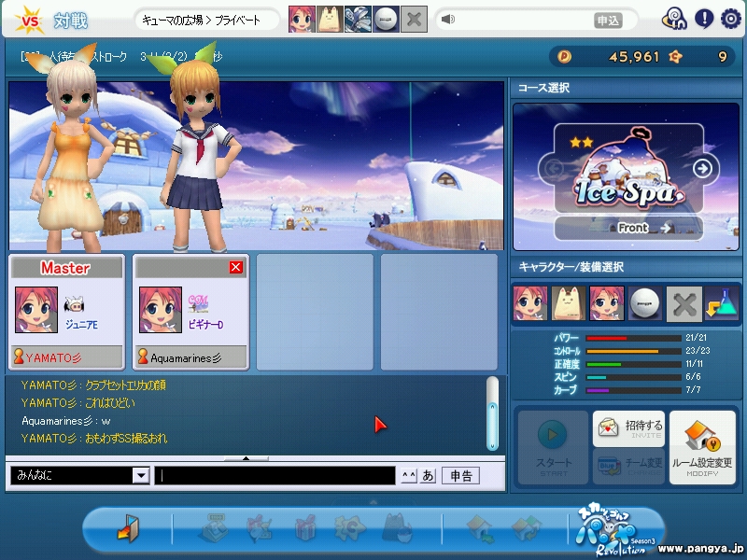Viewport: 747px width, 560px height.
Task: Toggle the Front hole order button
Action: pyautogui.click(x=627, y=228)
